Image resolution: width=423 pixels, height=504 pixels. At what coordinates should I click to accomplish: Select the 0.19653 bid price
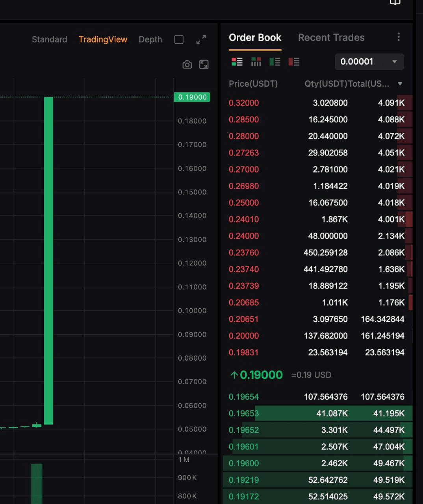click(x=244, y=413)
